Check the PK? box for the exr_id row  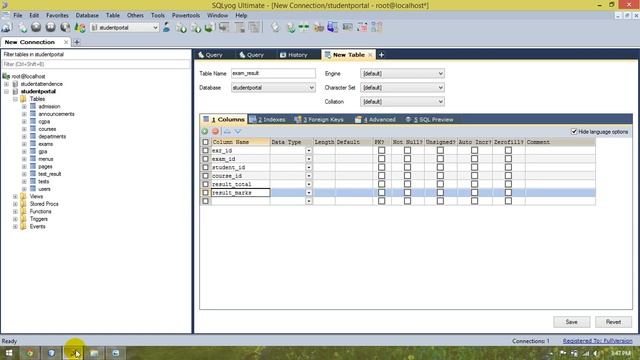(x=382, y=150)
